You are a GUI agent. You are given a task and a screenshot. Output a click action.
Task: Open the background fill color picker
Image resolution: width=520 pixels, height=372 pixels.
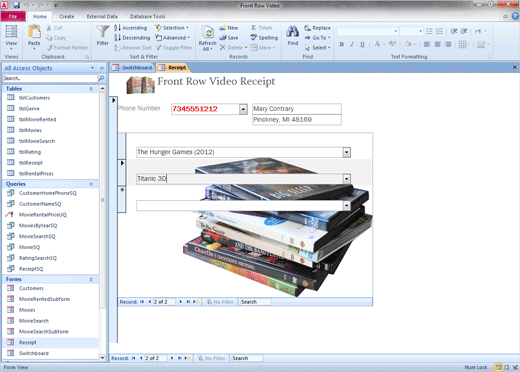[410, 44]
